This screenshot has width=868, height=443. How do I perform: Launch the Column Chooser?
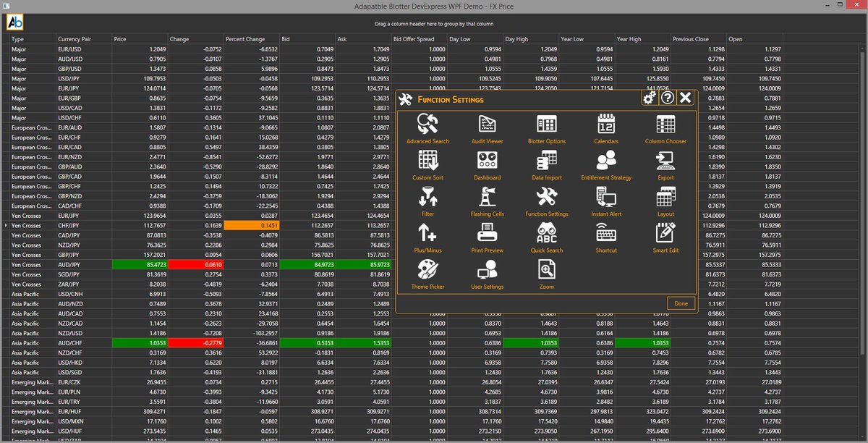665,127
